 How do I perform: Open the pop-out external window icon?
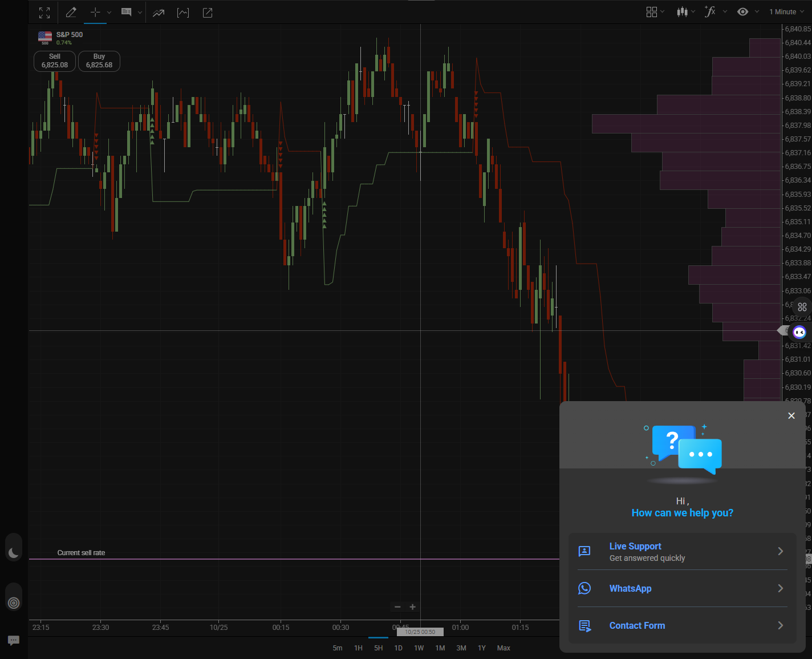pos(208,13)
